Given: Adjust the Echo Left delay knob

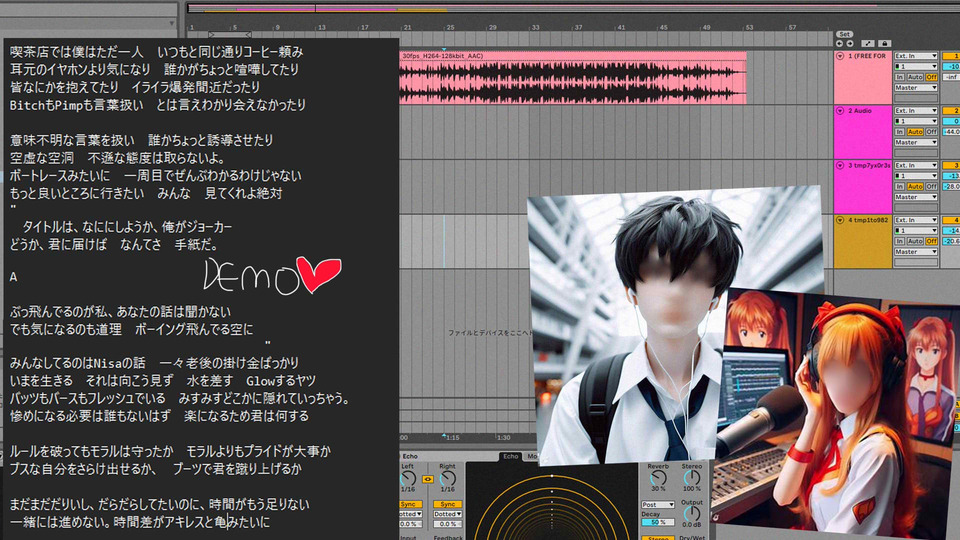Looking at the screenshot, I should click(408, 478).
